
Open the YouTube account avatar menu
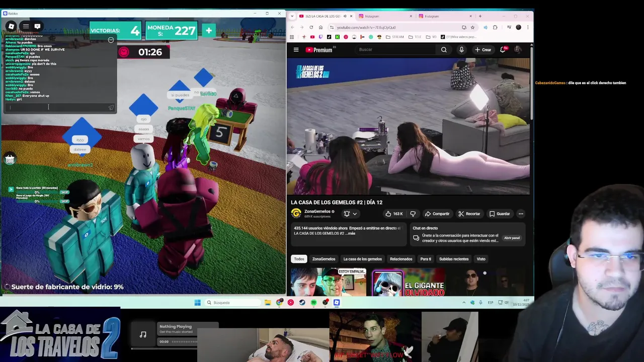tap(518, 49)
